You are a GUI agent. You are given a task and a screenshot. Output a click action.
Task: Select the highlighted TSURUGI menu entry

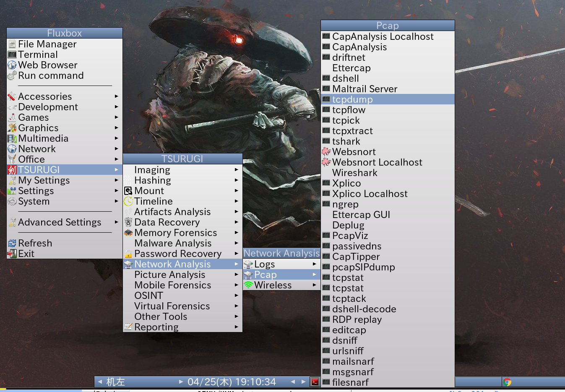coord(65,170)
